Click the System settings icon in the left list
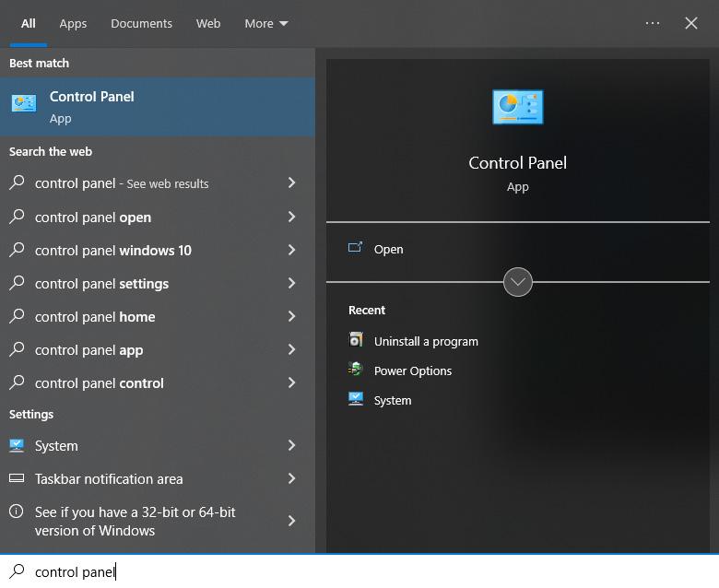Screen dimensions: 719x588 (x=17, y=445)
